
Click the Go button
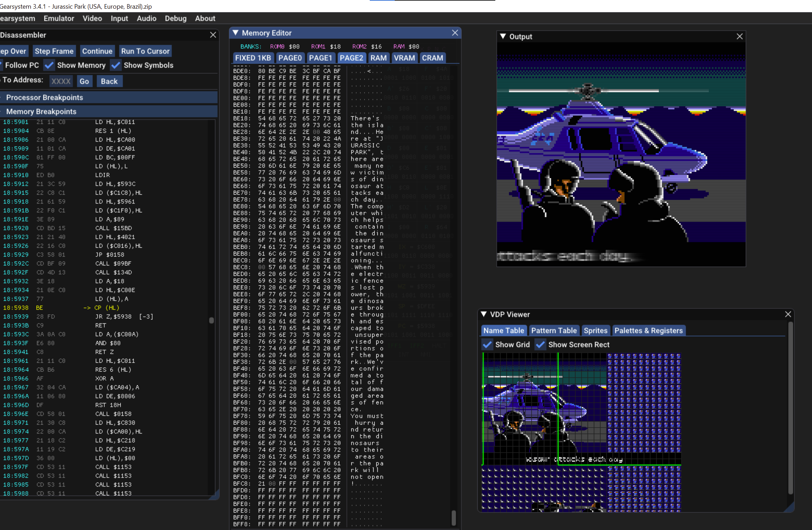click(x=84, y=81)
